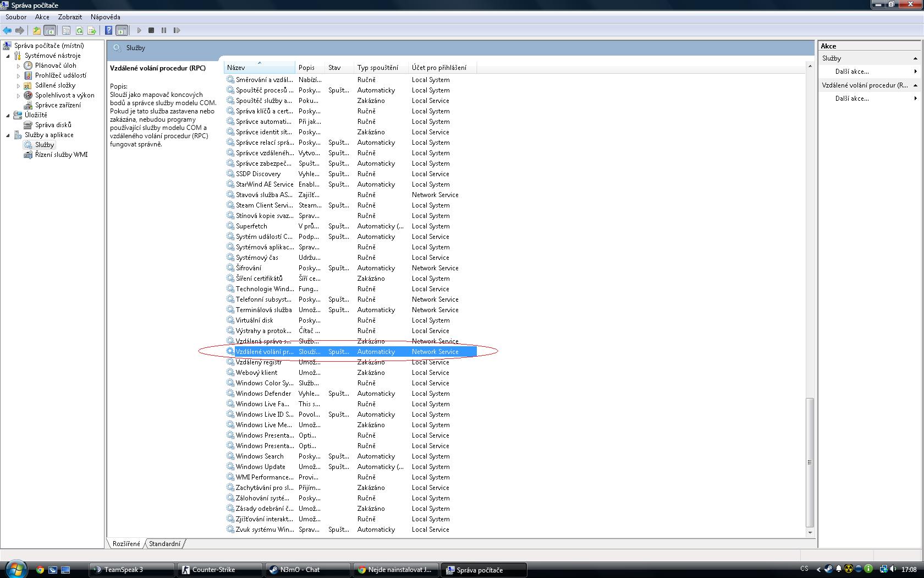This screenshot has height=578, width=924.
Task: Restart the service with the restart icon
Action: click(177, 30)
